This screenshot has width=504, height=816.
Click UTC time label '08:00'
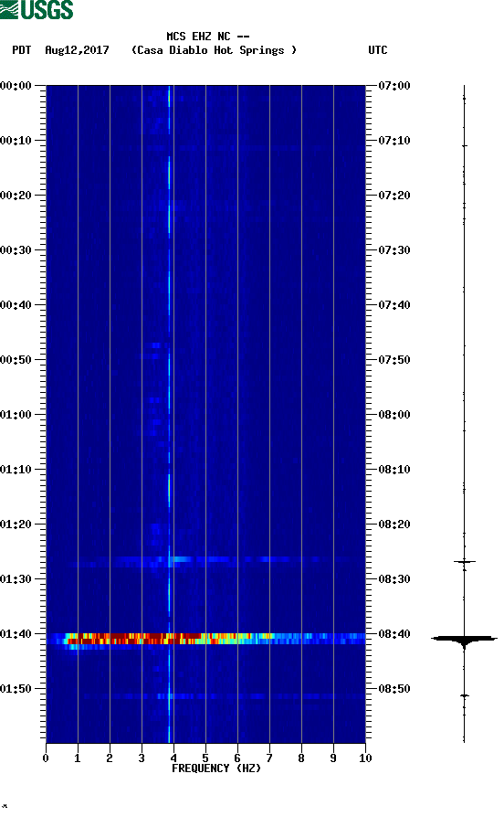click(x=394, y=415)
